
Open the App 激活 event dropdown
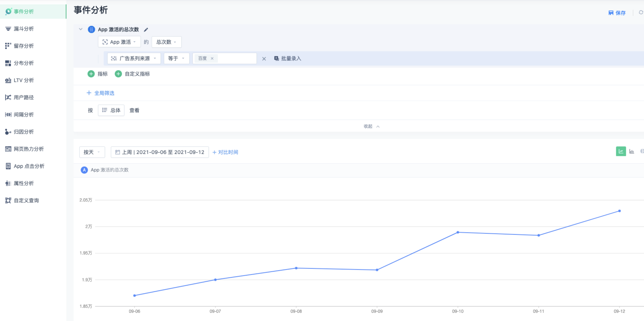pyautogui.click(x=119, y=42)
